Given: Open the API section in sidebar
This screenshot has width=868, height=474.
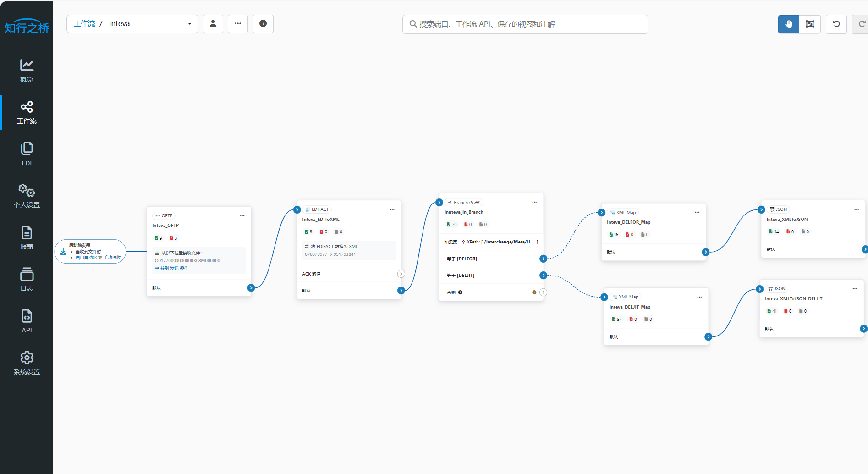Looking at the screenshot, I should (27, 321).
